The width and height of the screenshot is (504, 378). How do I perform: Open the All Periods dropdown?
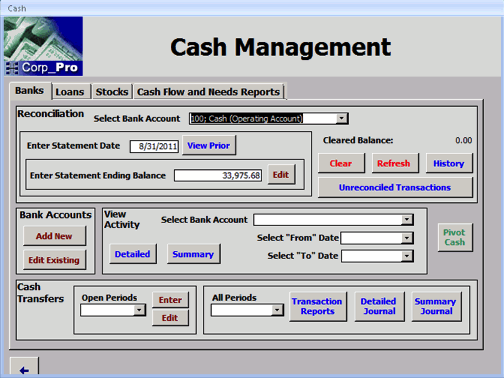pos(277,310)
